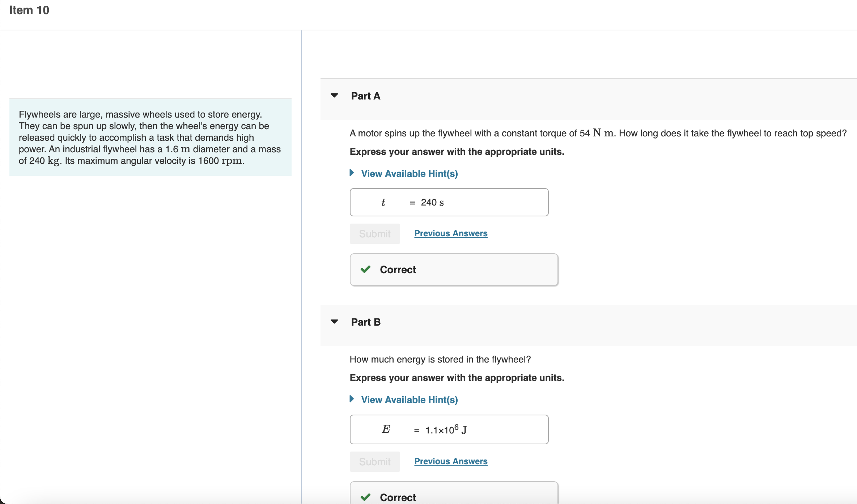This screenshot has width=857, height=504.
Task: Click the E = 1.1×10^6 J answer field
Action: pos(449,429)
